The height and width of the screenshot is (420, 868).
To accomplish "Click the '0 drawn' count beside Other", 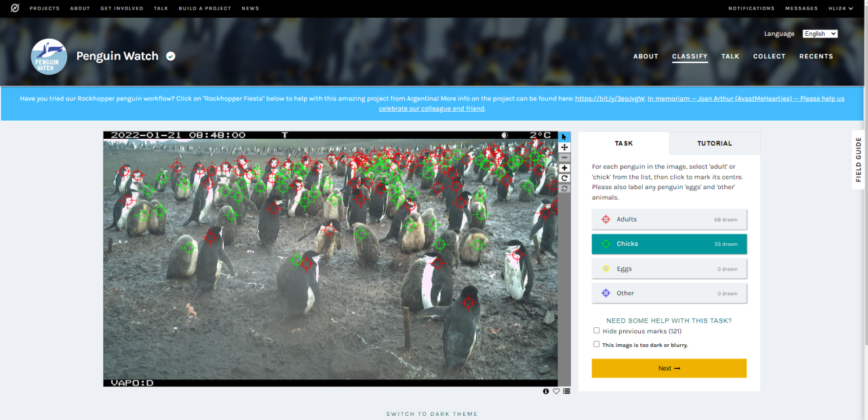I will (728, 293).
